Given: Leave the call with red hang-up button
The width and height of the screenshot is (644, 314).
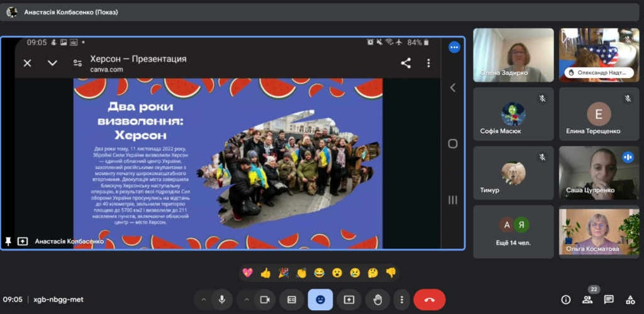Looking at the screenshot, I should [430, 300].
